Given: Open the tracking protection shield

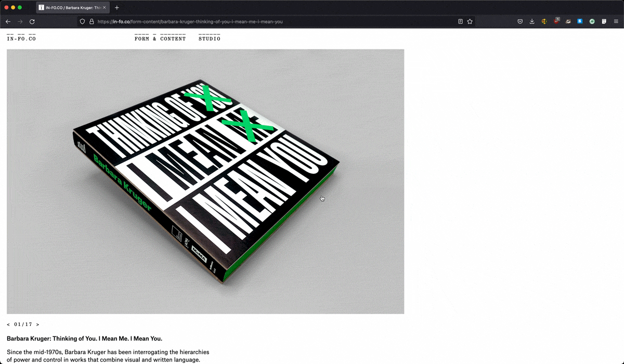Looking at the screenshot, I should click(x=82, y=22).
